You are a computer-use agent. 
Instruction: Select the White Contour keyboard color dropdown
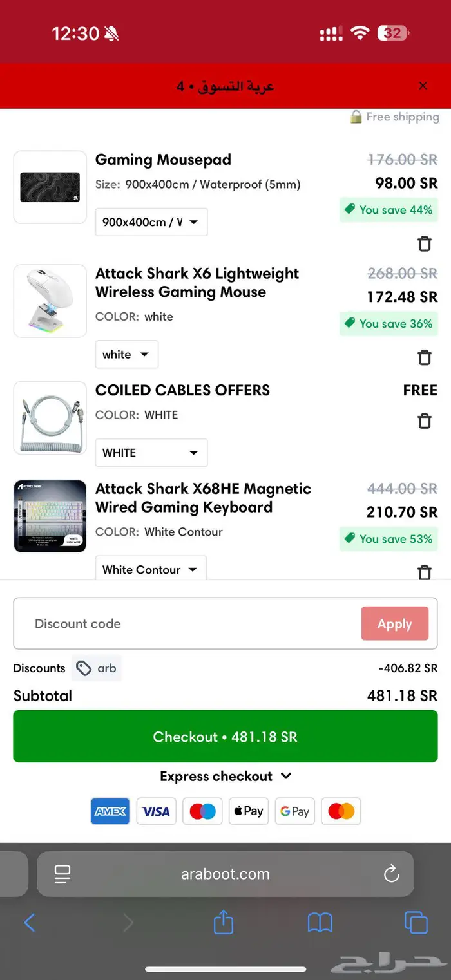pyautogui.click(x=151, y=569)
